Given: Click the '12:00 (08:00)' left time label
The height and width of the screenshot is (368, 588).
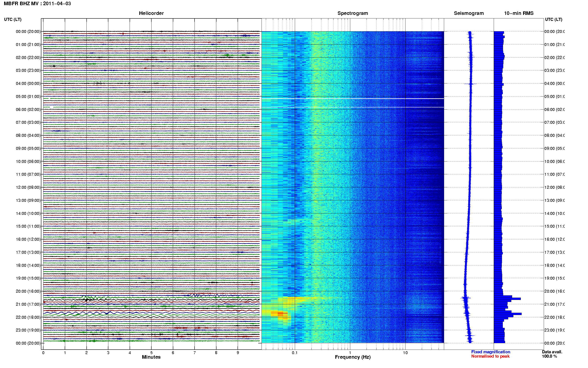Looking at the screenshot, I should click(28, 187).
